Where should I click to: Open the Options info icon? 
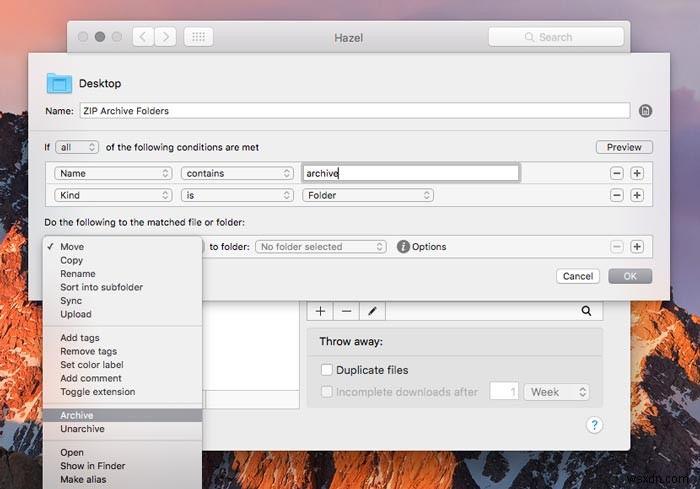403,247
